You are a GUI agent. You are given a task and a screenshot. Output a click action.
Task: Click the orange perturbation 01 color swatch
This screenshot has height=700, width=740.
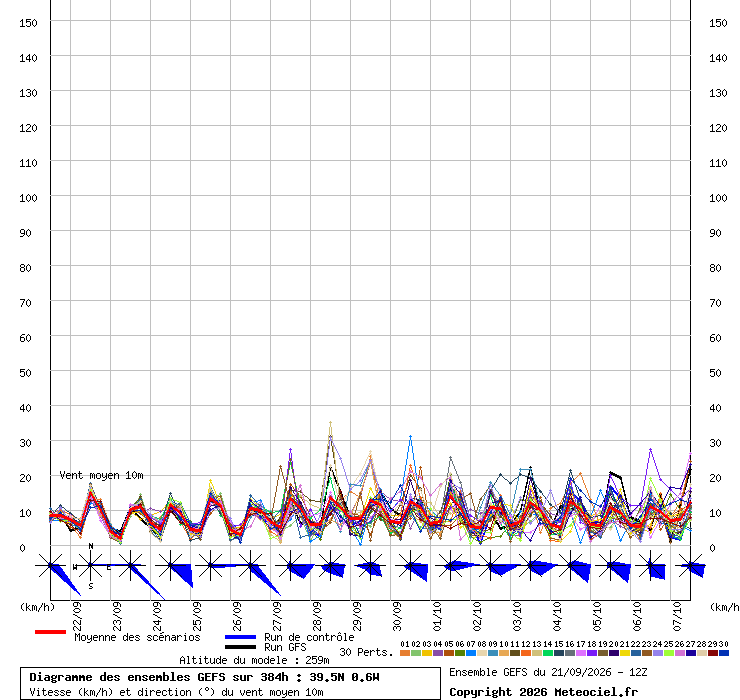pyautogui.click(x=404, y=653)
